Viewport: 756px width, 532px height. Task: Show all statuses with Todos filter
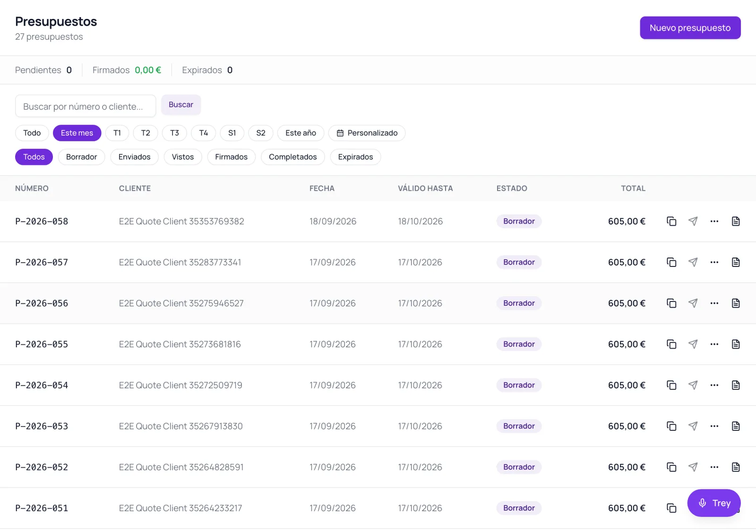click(x=34, y=157)
